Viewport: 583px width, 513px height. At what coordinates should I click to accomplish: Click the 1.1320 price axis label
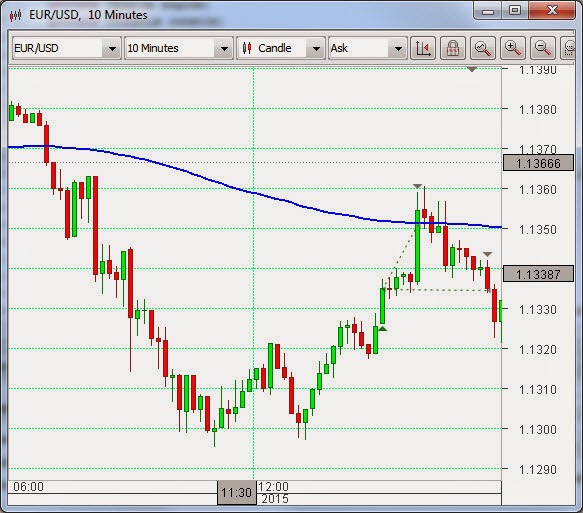[x=538, y=350]
